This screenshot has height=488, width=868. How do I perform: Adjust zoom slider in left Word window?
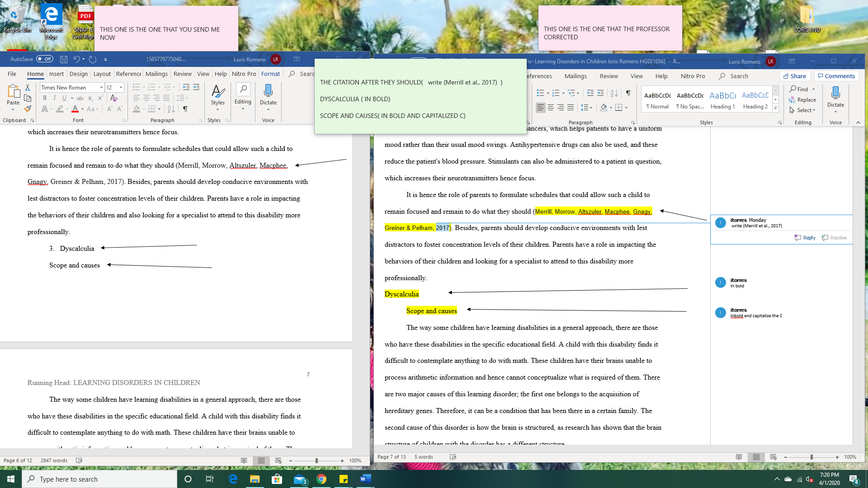coord(316,460)
